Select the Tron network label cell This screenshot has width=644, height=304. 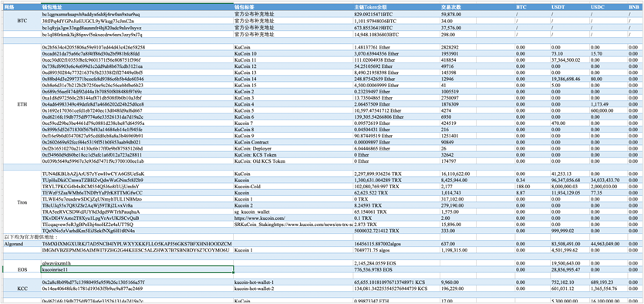click(x=22, y=202)
